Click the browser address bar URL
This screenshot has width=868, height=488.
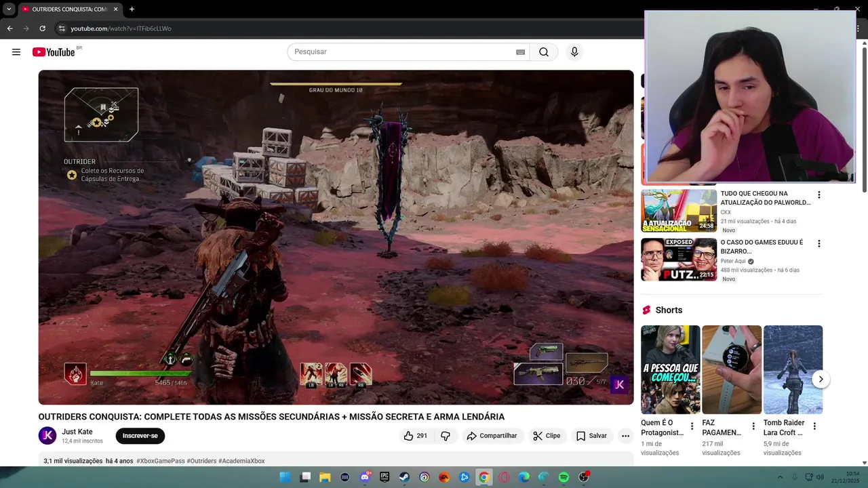(121, 28)
